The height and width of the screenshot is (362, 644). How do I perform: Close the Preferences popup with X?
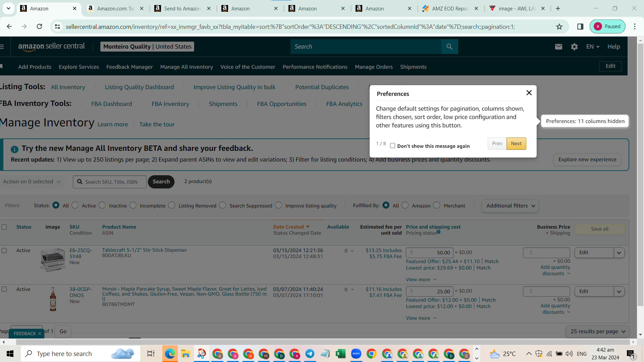click(x=529, y=93)
